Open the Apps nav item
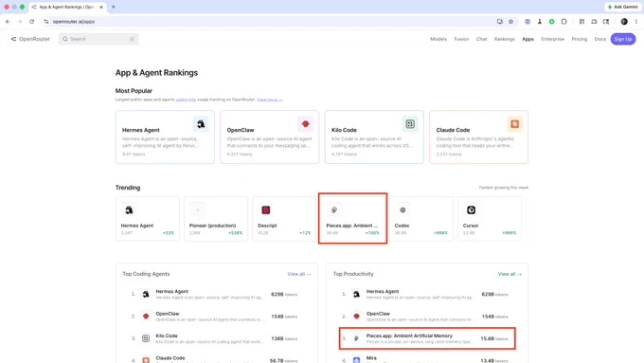Image resolution: width=644 pixels, height=363 pixels. [528, 39]
